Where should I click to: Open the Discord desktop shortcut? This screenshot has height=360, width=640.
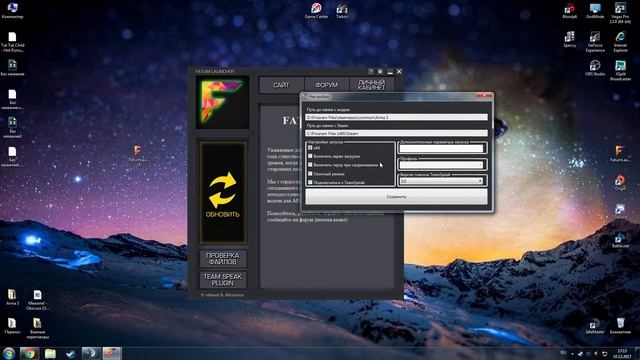point(620,211)
